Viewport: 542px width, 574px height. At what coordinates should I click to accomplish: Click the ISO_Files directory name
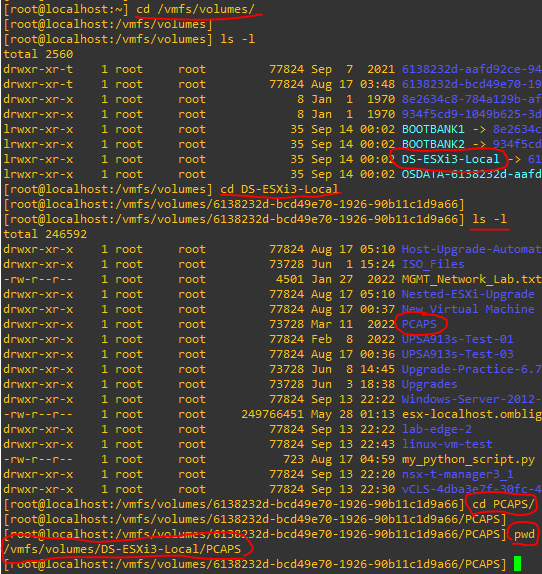[x=433, y=264]
